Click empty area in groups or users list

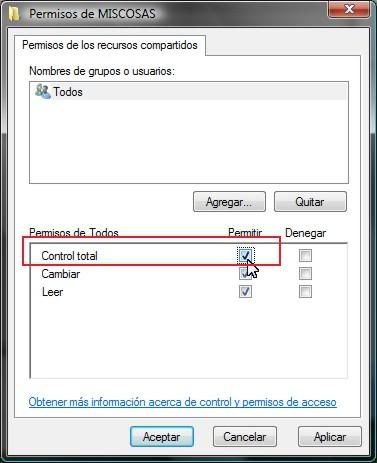point(189,142)
